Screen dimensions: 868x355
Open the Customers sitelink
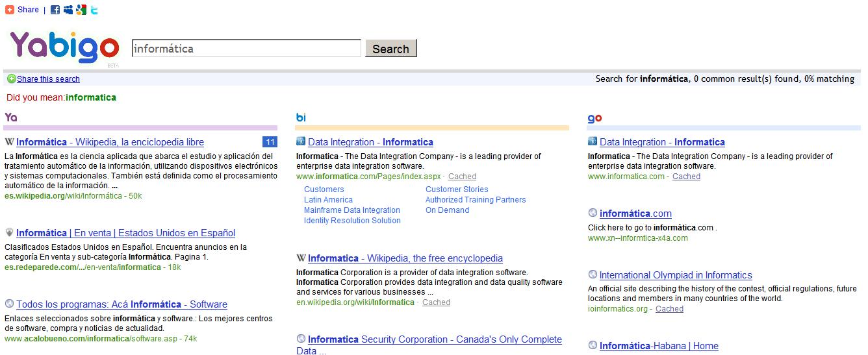pos(324,190)
